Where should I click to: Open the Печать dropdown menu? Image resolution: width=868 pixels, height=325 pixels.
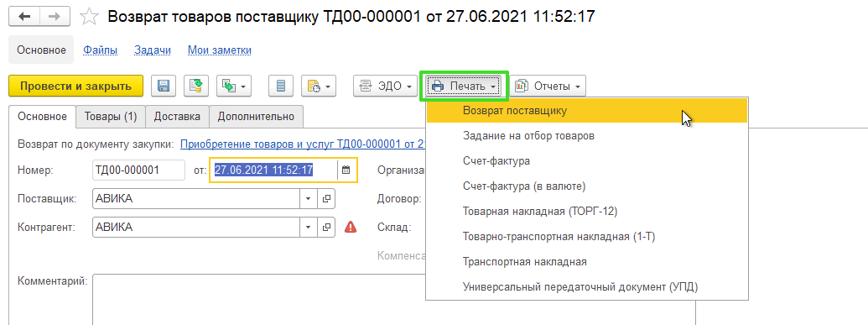[464, 86]
